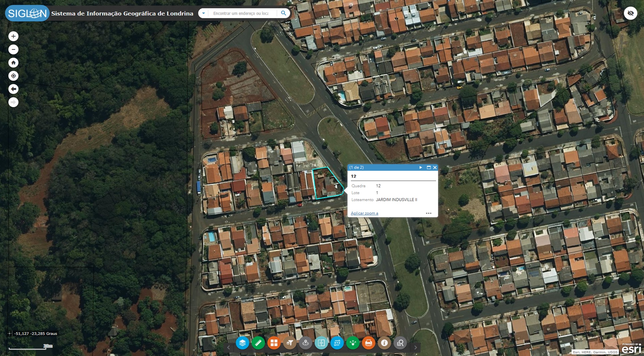Click the 'Quadra' field label
Screen dimensions: 644x356
pos(359,186)
